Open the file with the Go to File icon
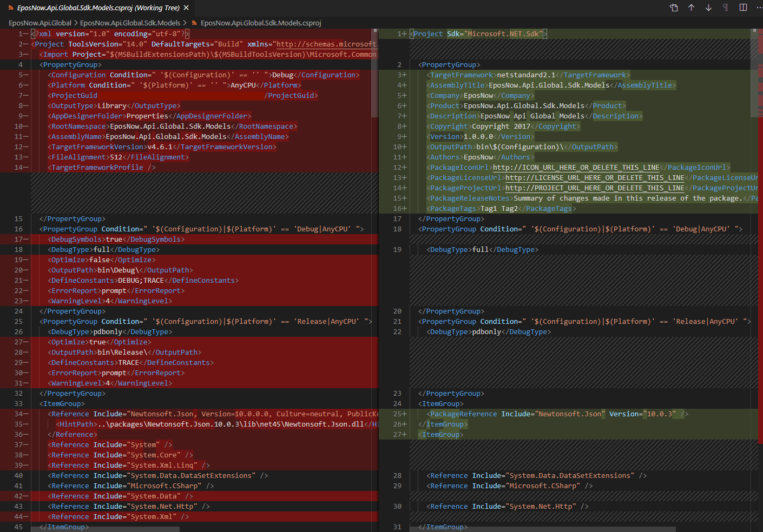 [x=673, y=8]
